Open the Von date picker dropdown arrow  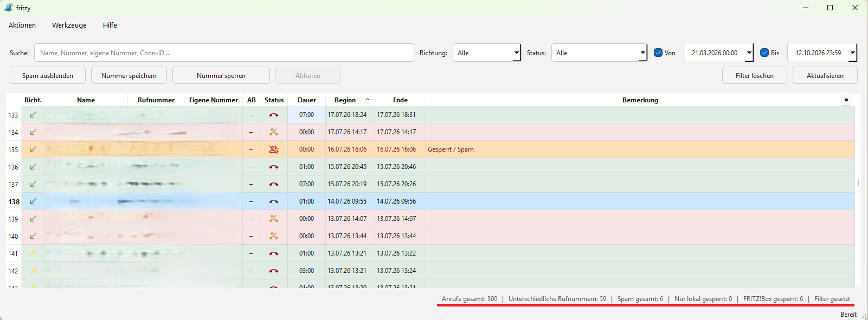[x=749, y=53]
